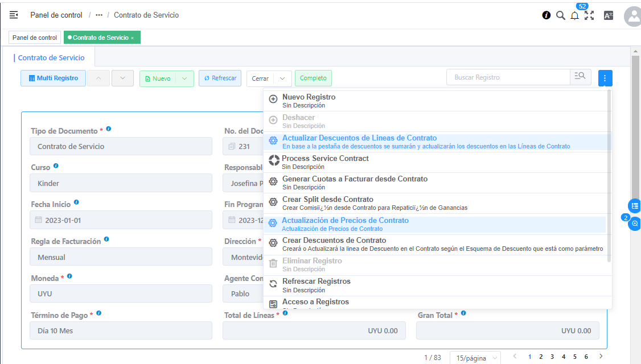This screenshot has width=641, height=364.
Task: Close the Contrato de Servicio tab
Action: [x=133, y=38]
